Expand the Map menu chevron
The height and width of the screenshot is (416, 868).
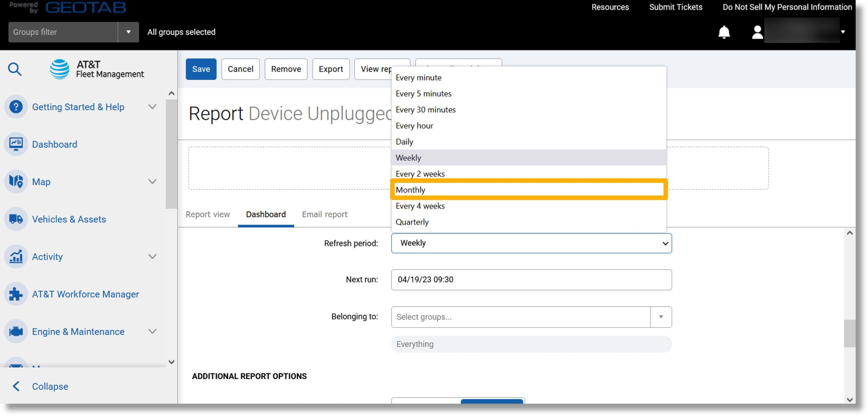click(153, 182)
